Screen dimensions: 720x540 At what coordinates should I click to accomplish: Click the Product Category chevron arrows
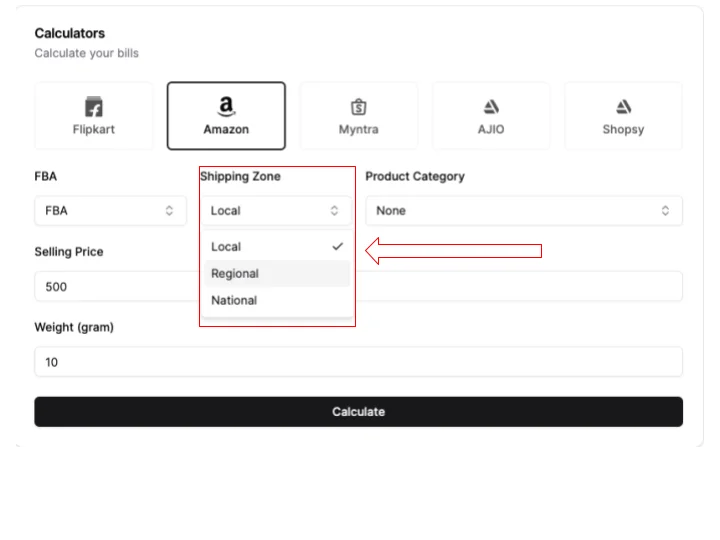665,211
